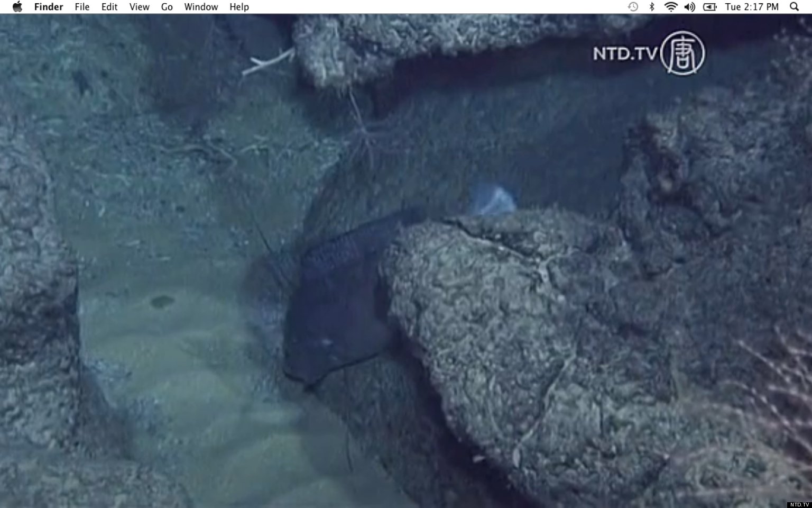812x508 pixels.
Task: Open the View menu
Action: (x=140, y=7)
